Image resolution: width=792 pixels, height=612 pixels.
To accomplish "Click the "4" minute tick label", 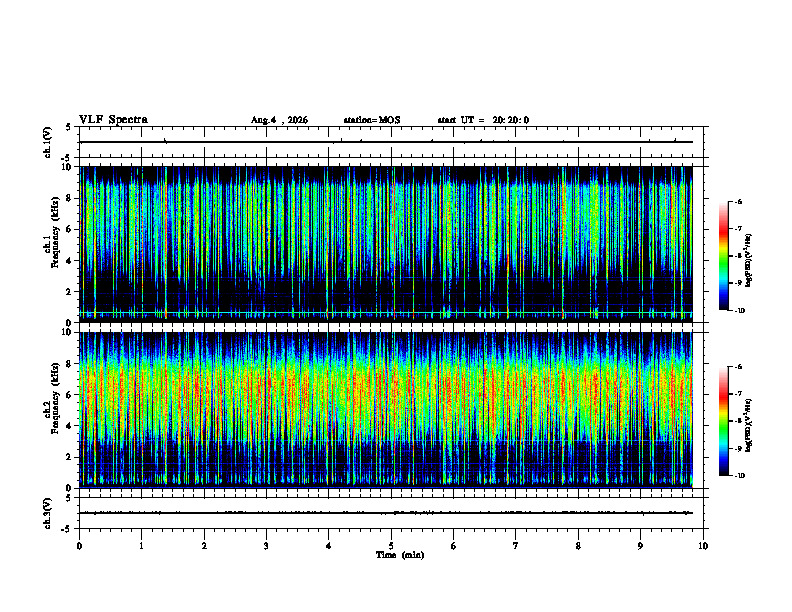I will [329, 546].
